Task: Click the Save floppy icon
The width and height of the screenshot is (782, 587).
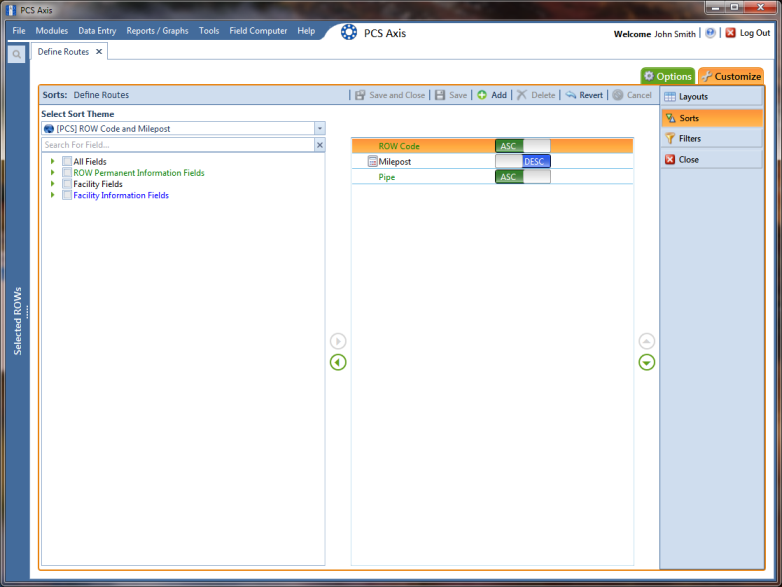Action: tap(440, 95)
